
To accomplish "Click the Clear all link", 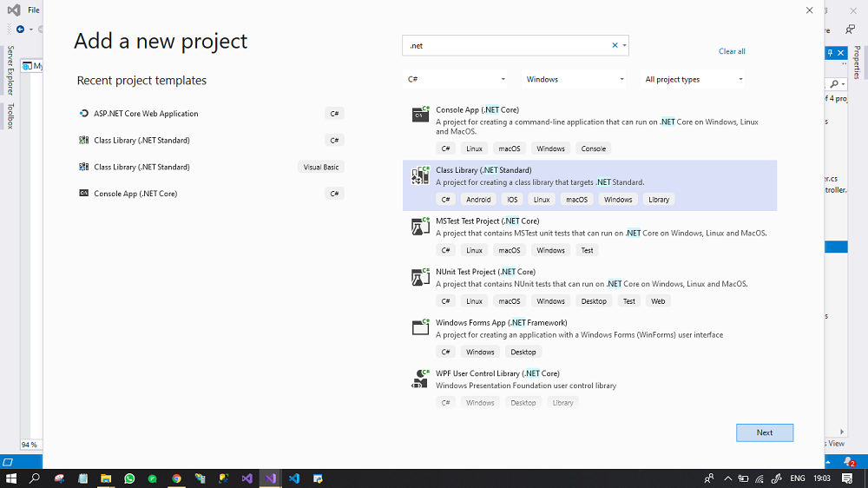I will tap(732, 51).
